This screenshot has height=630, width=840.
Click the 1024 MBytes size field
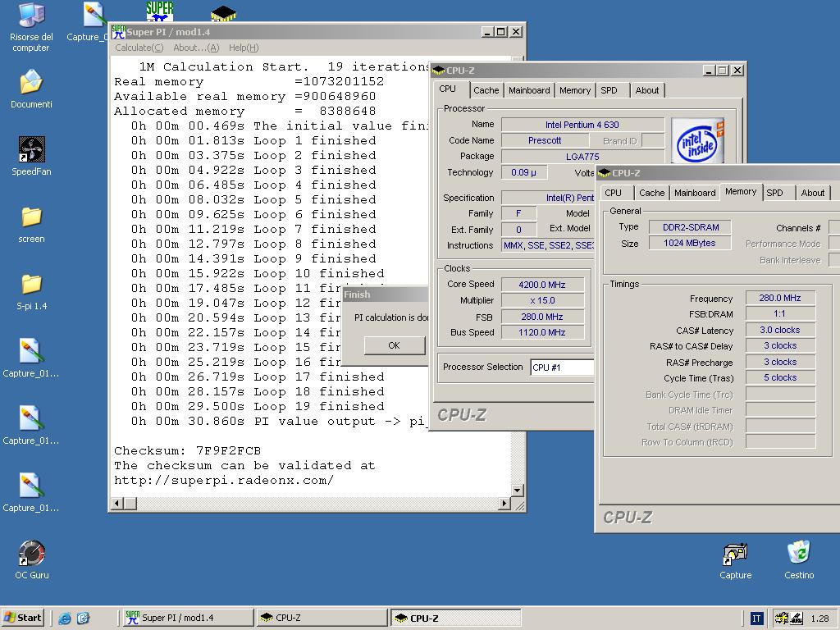pyautogui.click(x=690, y=243)
